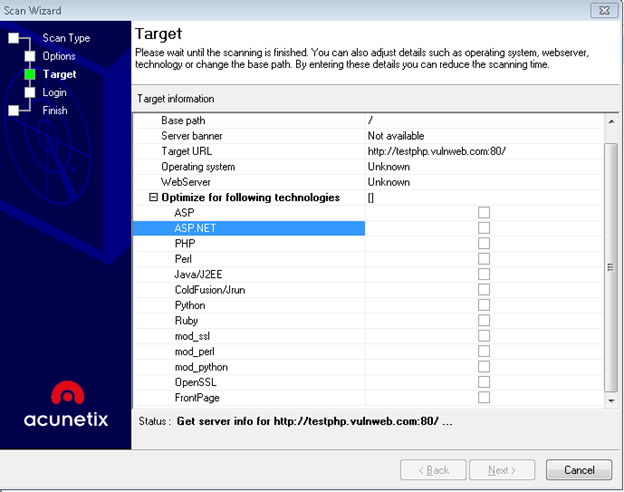Check the Java/J2EE checkbox
This screenshot has width=624, height=492.
[484, 274]
